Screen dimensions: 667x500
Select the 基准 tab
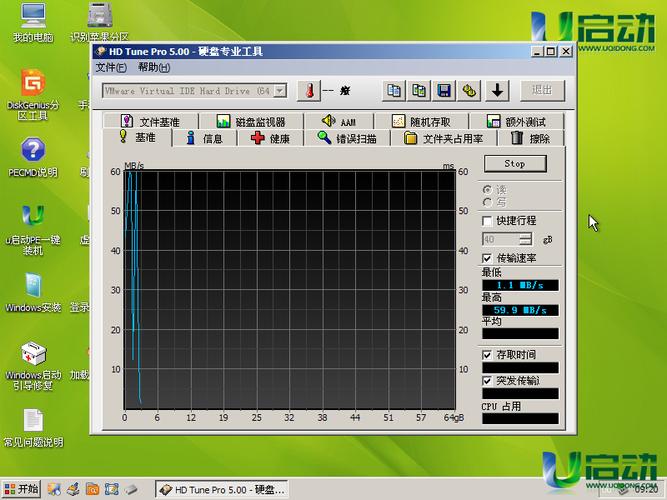(137, 137)
